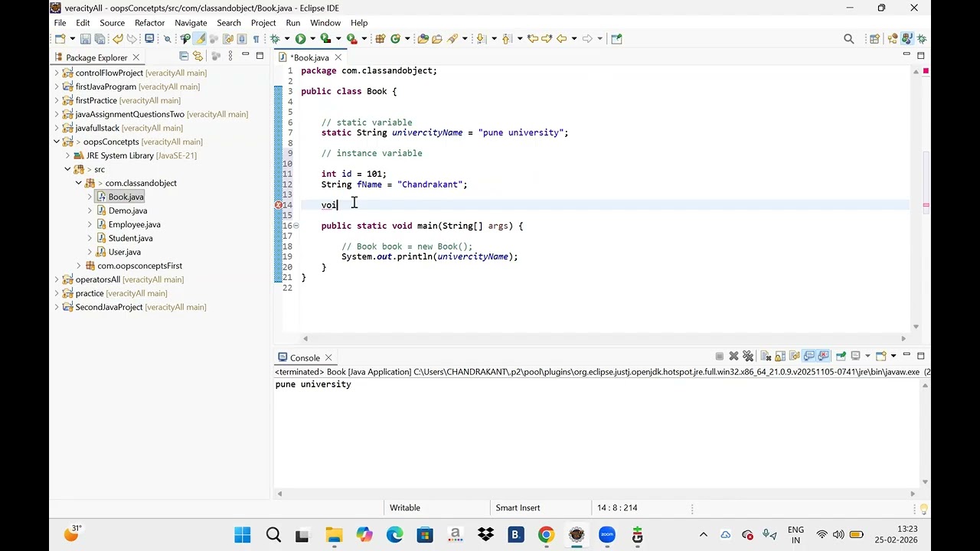
Task: Toggle Show Console on Standard Out
Action: pyautogui.click(x=808, y=356)
